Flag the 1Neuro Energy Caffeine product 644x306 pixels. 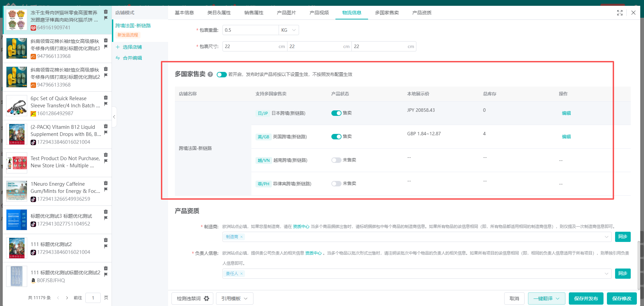click(106, 189)
